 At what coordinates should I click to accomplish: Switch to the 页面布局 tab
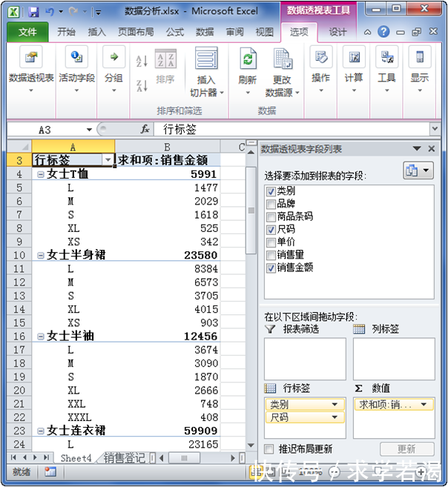tap(136, 32)
